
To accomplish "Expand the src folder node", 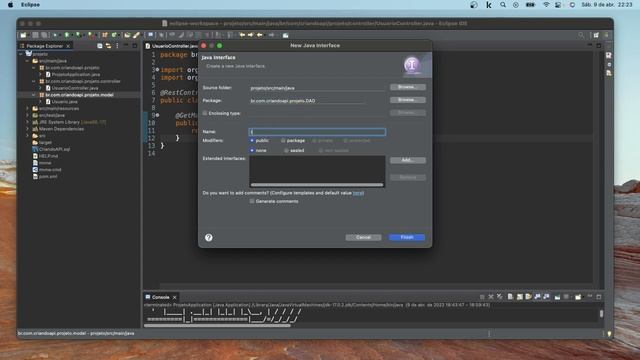I will point(27,136).
